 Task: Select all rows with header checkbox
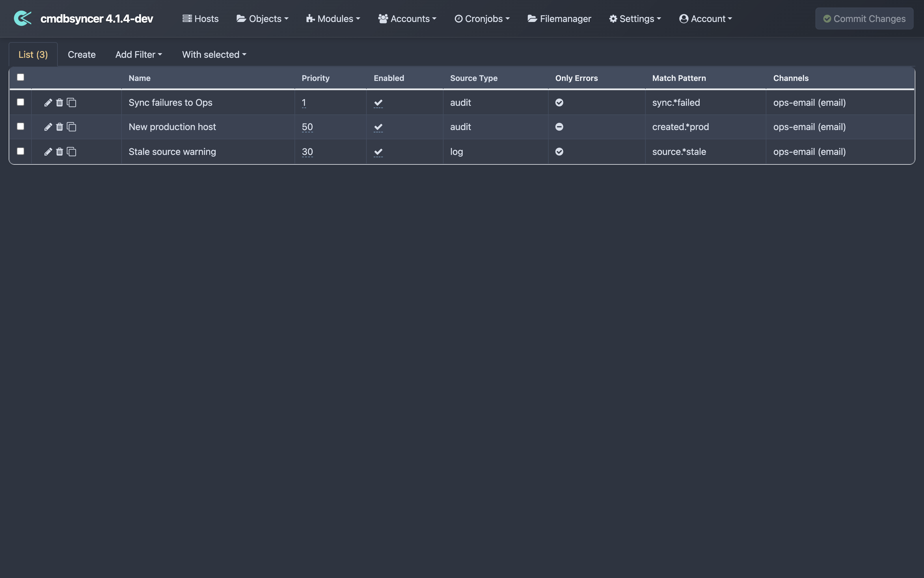click(x=21, y=77)
